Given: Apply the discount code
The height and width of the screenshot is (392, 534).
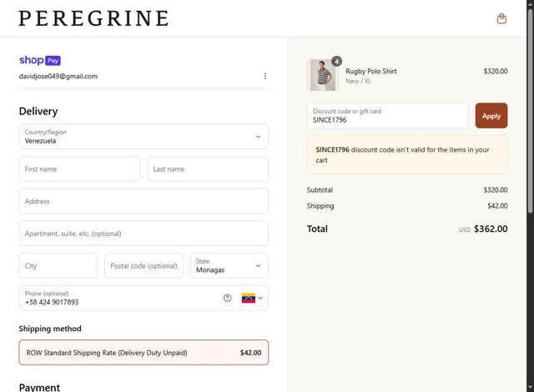Looking at the screenshot, I should 491,116.
